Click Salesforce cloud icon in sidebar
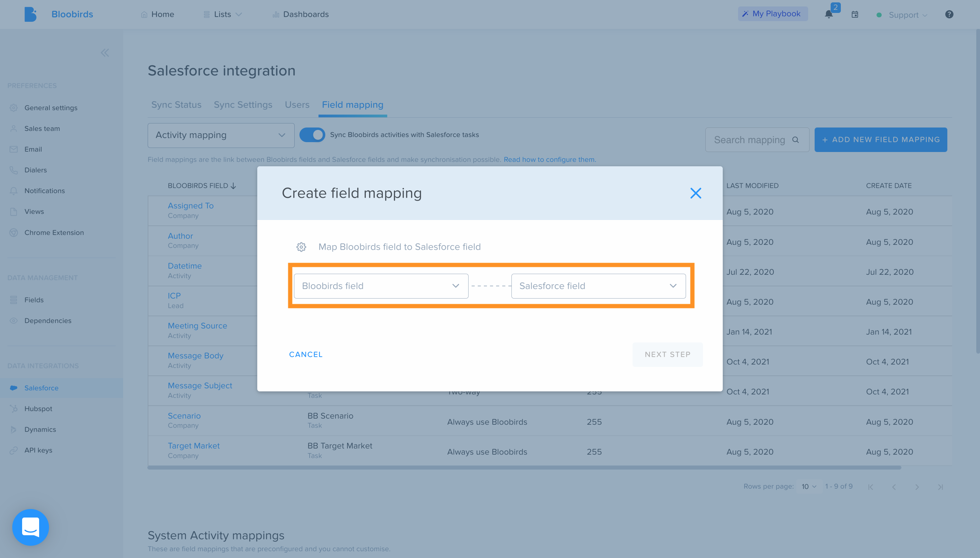The height and width of the screenshot is (558, 980). 14,388
